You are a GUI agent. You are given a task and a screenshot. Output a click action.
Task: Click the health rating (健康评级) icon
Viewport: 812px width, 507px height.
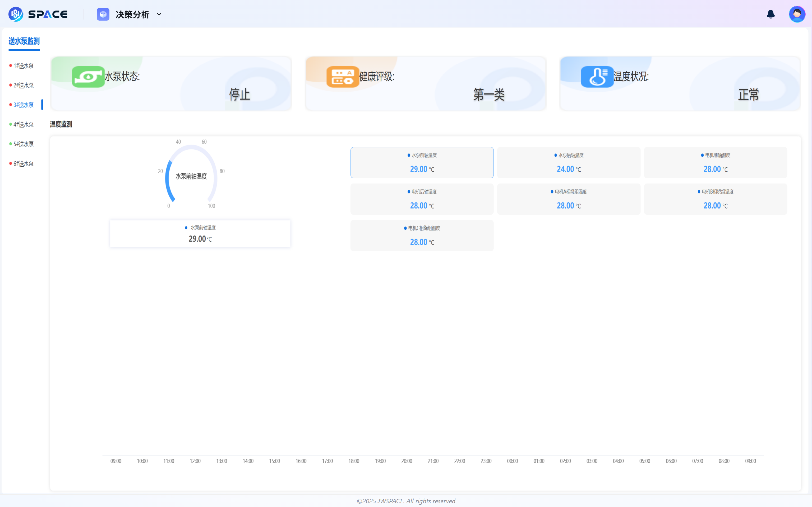(x=343, y=77)
